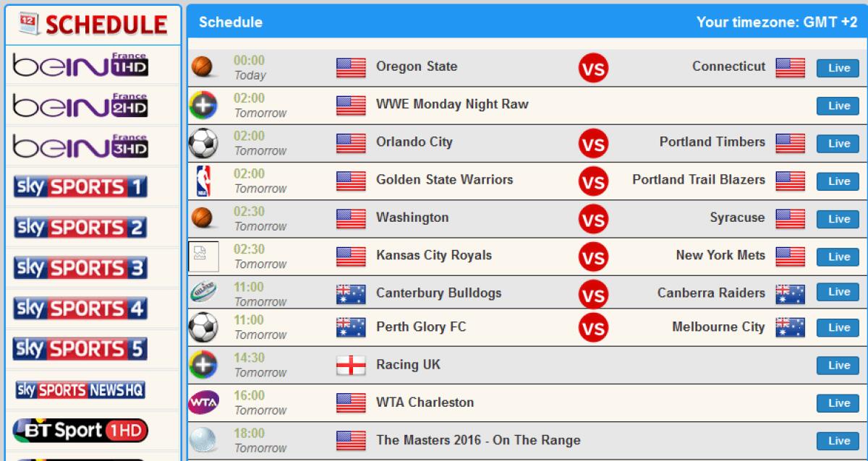Select the soccer ball icon for Orlando City match
Viewport: 868px width, 461px height.
205,142
